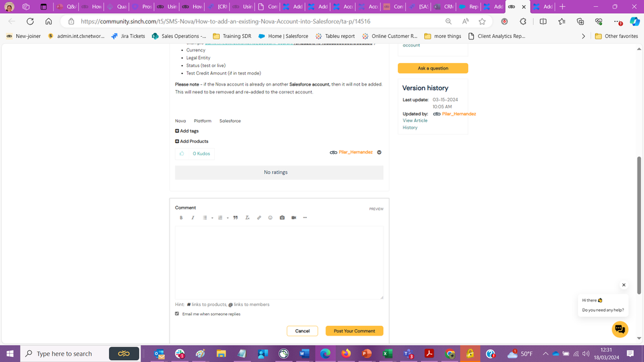Uncheck Email me when someone replies
This screenshot has height=362, width=644.
(x=177, y=314)
